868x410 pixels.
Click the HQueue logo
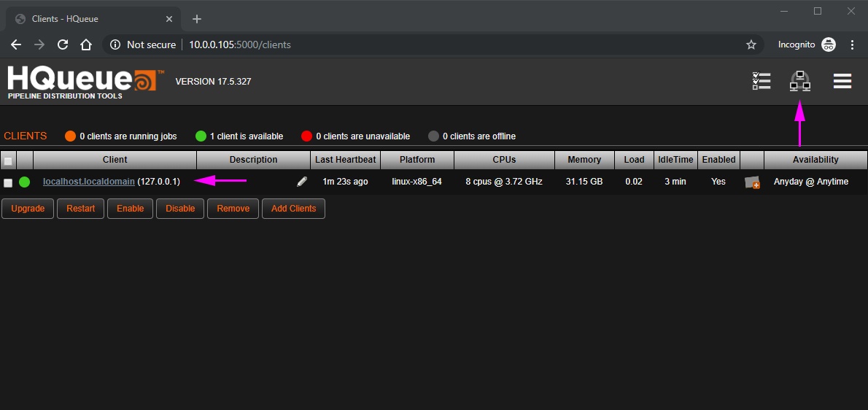pyautogui.click(x=86, y=83)
